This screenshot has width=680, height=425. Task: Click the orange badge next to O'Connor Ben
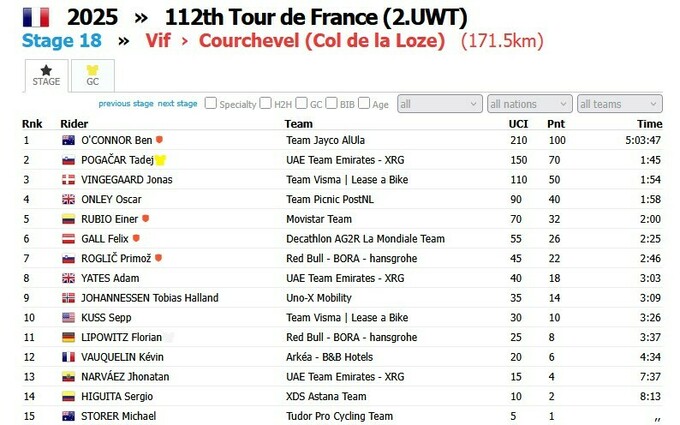pos(159,140)
